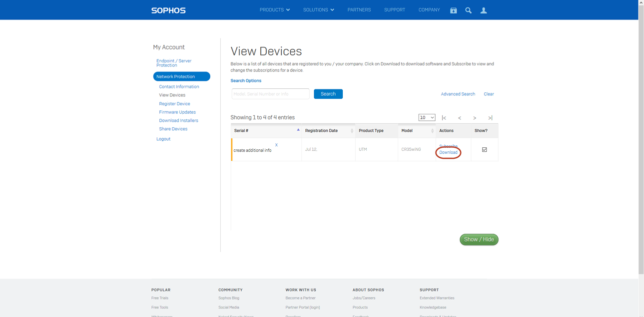Open Download Installers in sidebar

point(178,120)
